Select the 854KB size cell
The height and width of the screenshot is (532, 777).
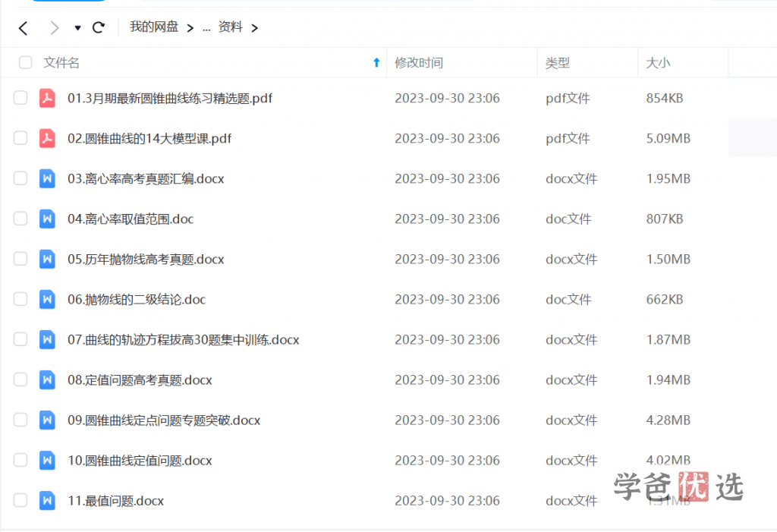pyautogui.click(x=665, y=98)
